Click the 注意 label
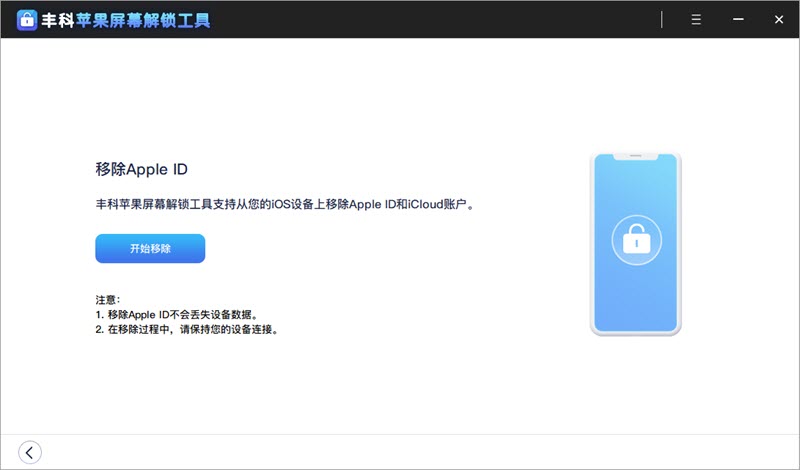This screenshot has height=470, width=800. (x=107, y=299)
